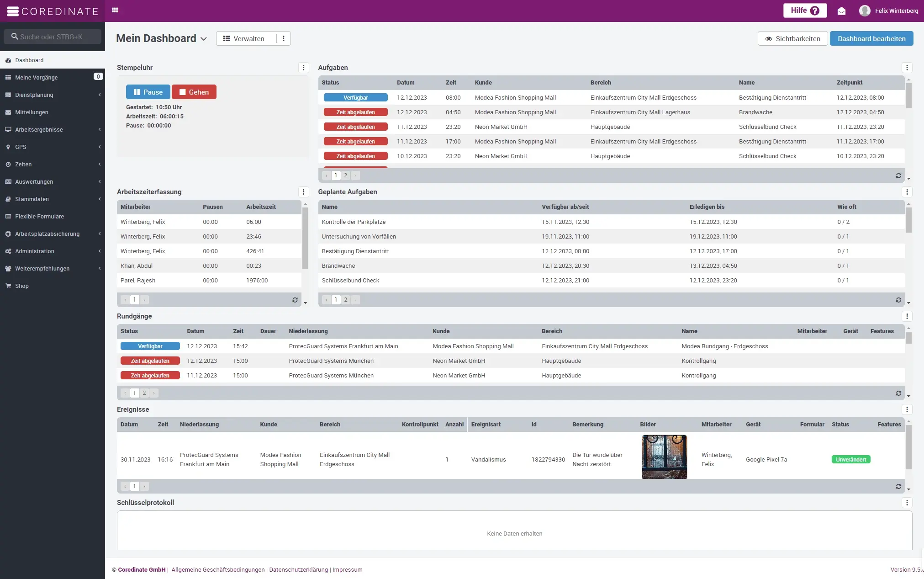Open the Stempeluhr widget options (three dots)

pyautogui.click(x=304, y=68)
